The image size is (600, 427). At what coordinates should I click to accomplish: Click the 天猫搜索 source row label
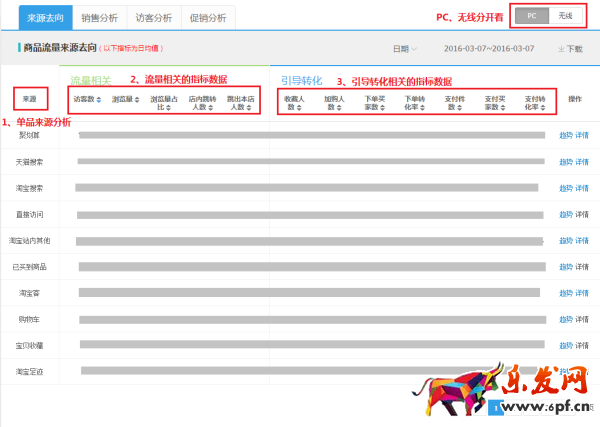click(x=29, y=161)
